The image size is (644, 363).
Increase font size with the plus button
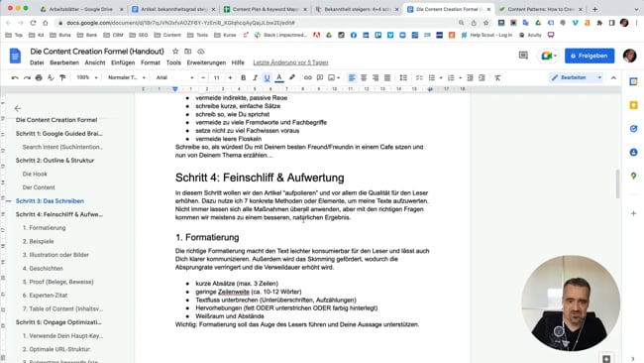pyautogui.click(x=230, y=77)
